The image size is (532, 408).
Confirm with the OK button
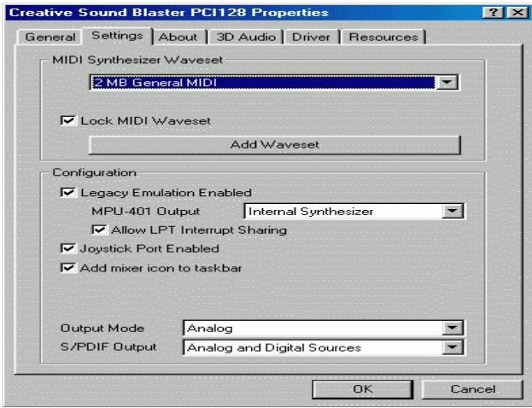pos(362,389)
